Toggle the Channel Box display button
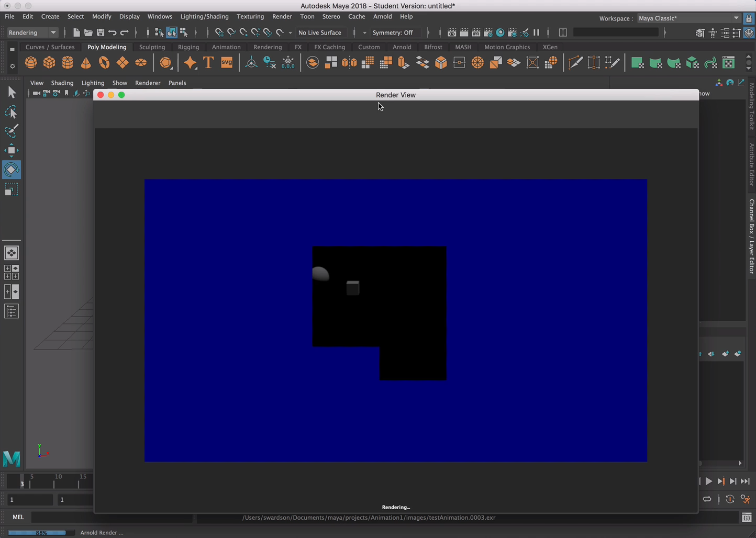 click(x=749, y=32)
